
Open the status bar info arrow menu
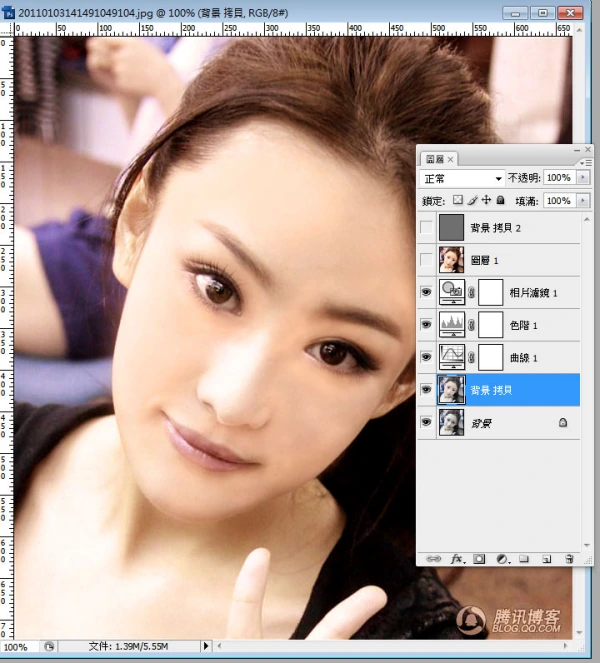pyautogui.click(x=206, y=646)
